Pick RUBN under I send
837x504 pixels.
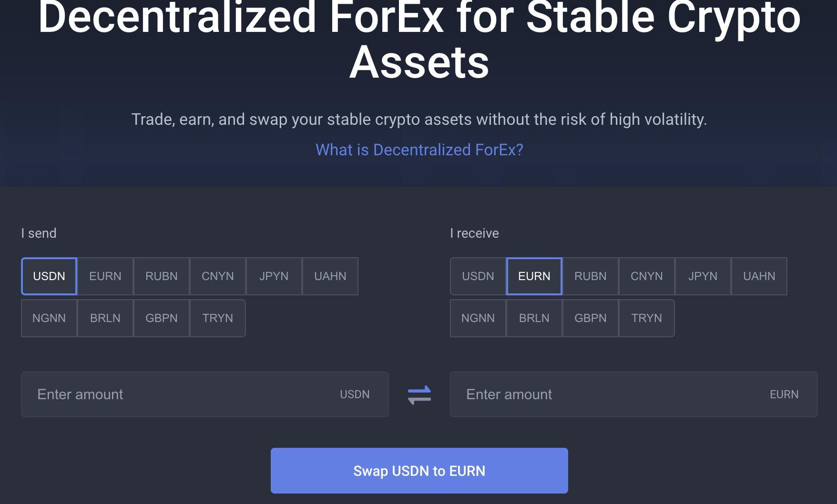point(162,276)
